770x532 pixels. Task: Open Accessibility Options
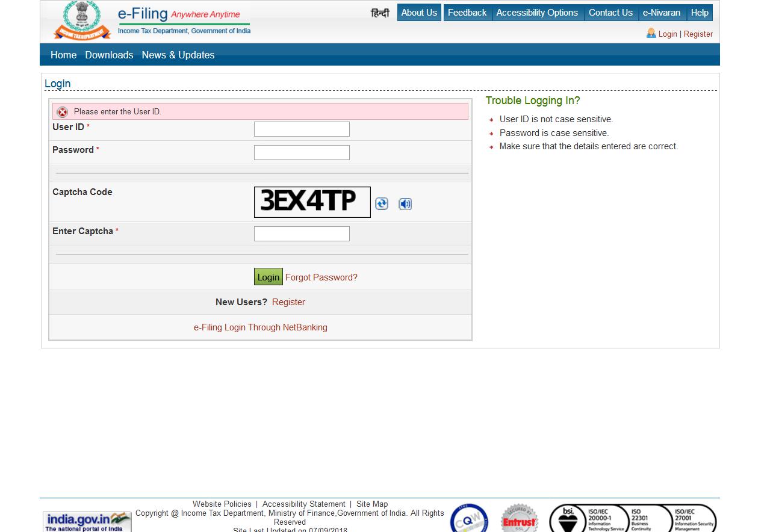[537, 13]
